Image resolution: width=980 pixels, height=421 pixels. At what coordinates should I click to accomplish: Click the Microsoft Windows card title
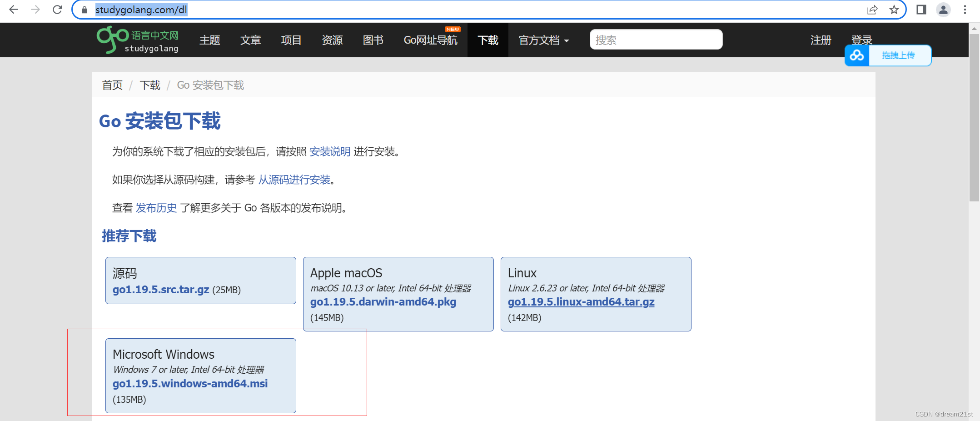164,354
